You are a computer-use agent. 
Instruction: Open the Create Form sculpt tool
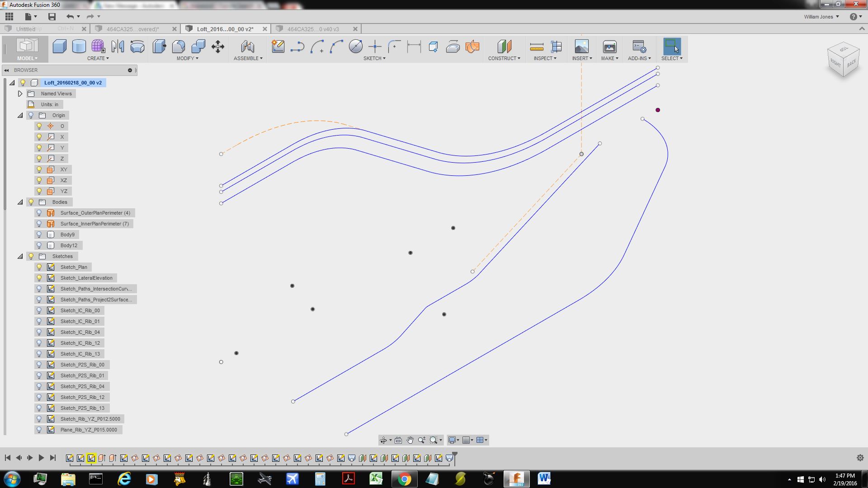point(98,47)
